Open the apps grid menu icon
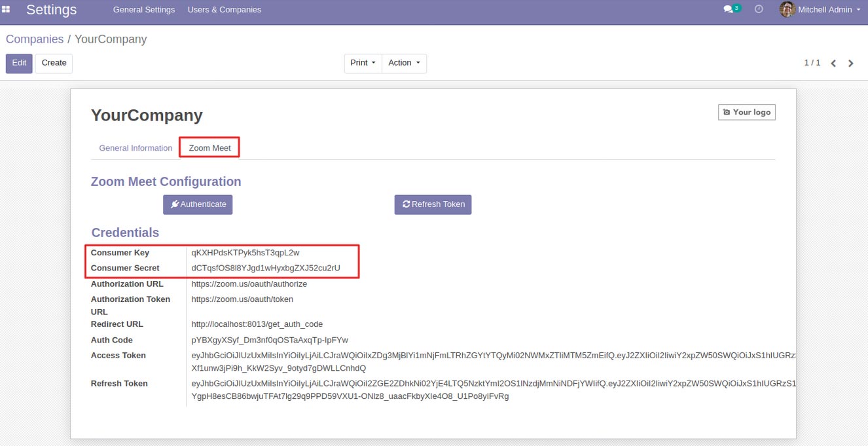Screen dimensions: 868x446 tap(7, 10)
